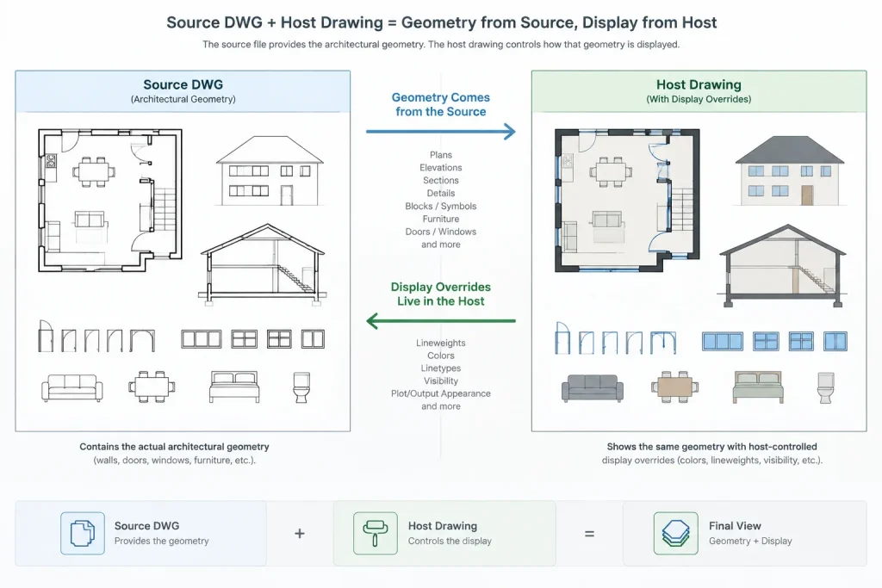
Task: Pick the blue two-pane window in Host Drawing
Action: 835,341
